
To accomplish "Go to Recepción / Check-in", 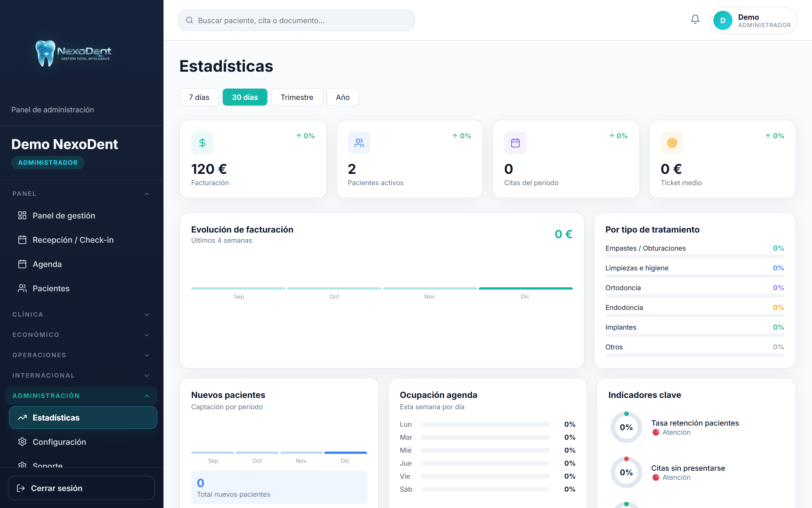I will [83, 240].
